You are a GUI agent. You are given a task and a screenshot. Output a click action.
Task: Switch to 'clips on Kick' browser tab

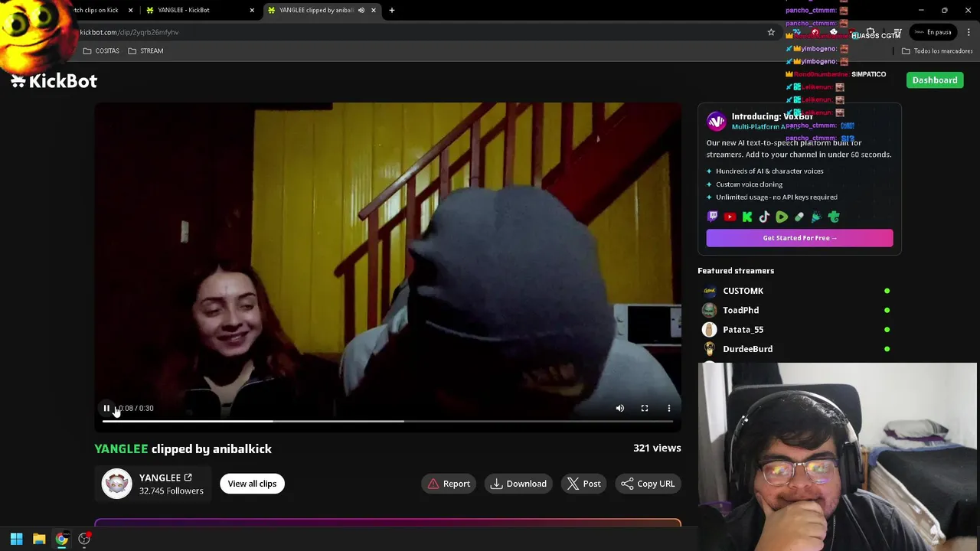(x=96, y=11)
